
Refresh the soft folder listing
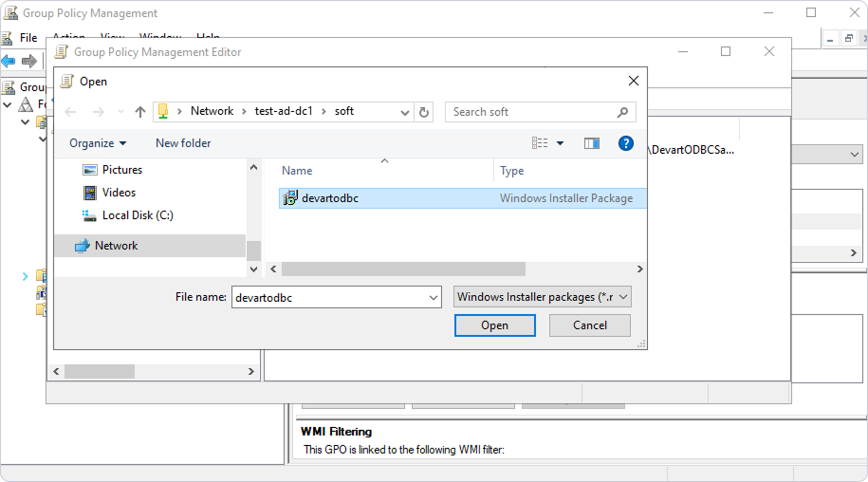424,112
